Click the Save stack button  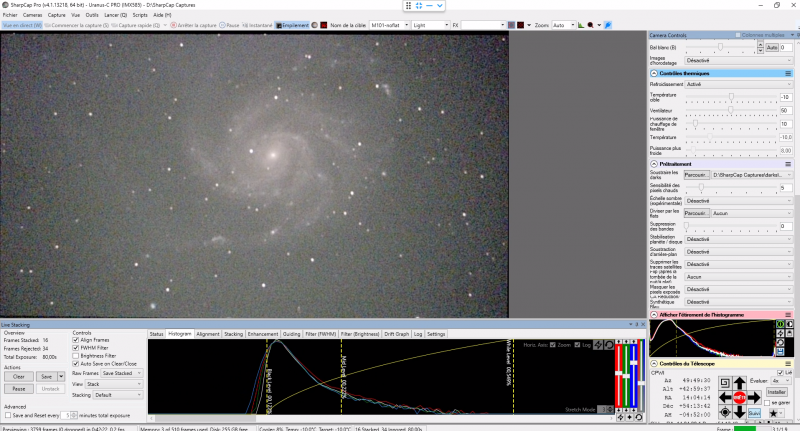pos(46,376)
